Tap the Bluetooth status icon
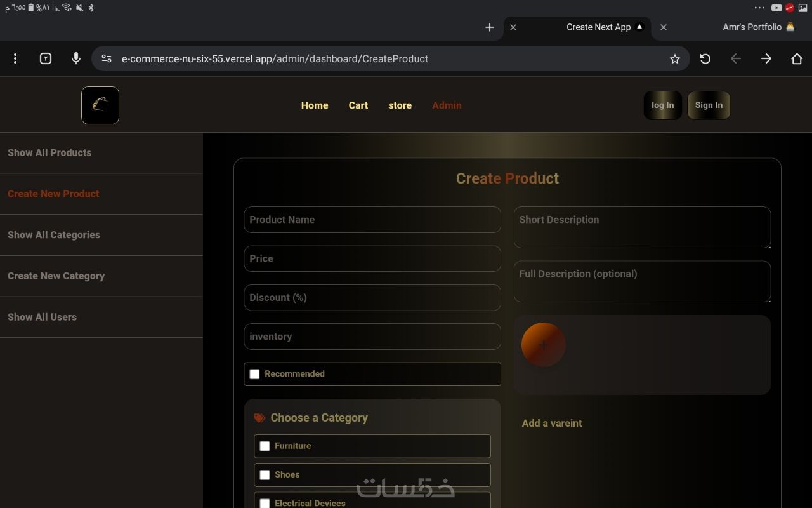The height and width of the screenshot is (508, 812). (x=91, y=8)
